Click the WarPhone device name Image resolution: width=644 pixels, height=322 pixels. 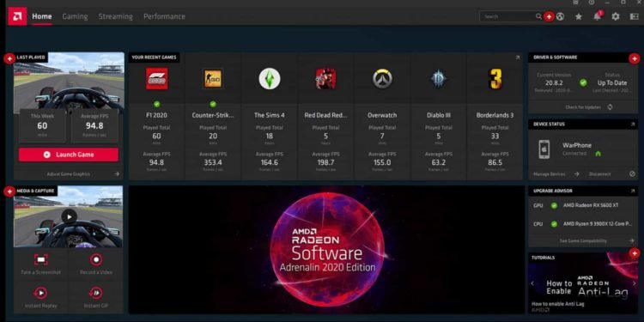(x=577, y=145)
